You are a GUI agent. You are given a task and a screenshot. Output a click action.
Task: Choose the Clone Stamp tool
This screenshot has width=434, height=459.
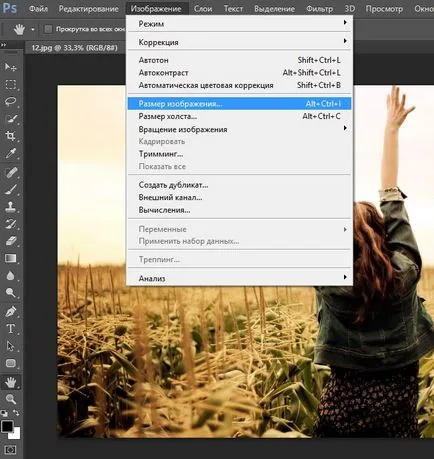click(x=10, y=206)
